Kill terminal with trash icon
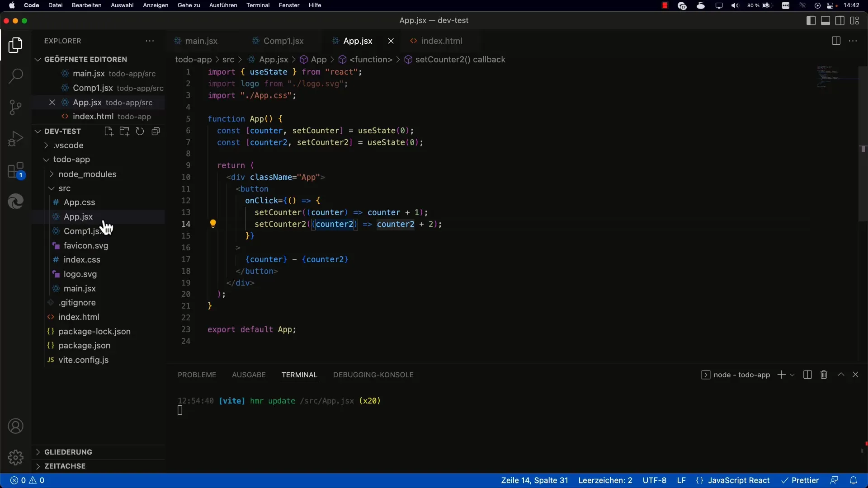The height and width of the screenshot is (488, 868). pos(824,375)
